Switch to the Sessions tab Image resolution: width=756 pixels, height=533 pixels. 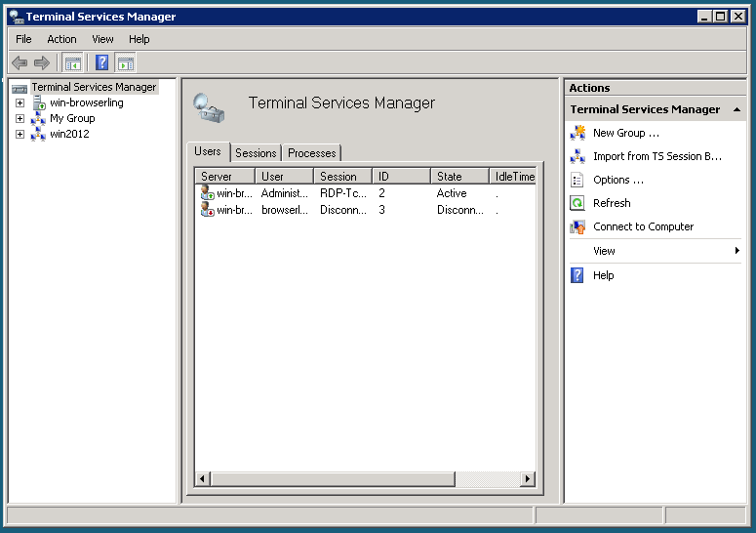point(256,153)
